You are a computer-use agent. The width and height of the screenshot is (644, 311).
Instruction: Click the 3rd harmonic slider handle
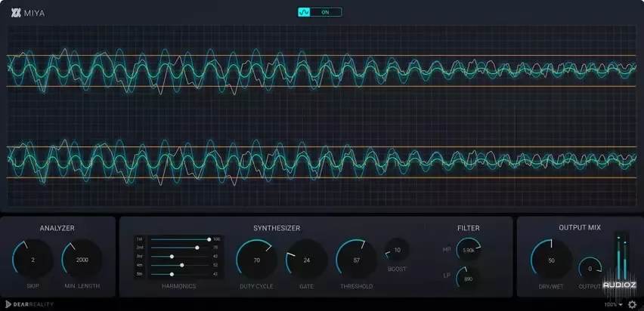pos(172,257)
